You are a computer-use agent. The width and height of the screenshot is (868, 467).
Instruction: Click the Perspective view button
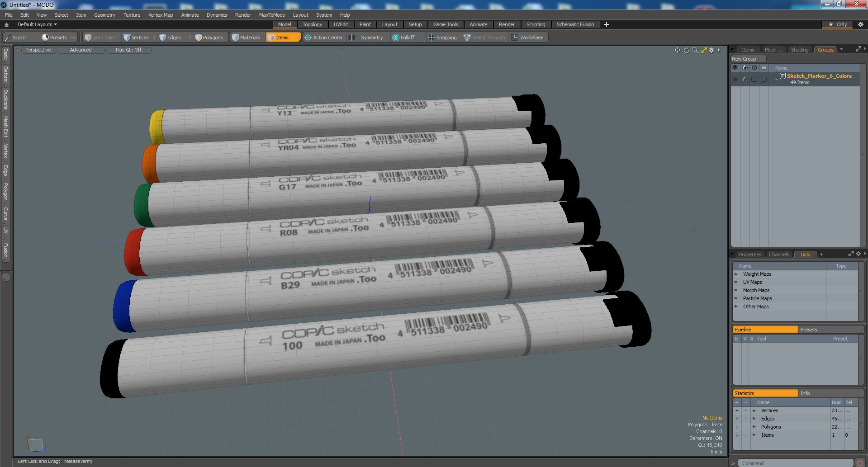[38, 50]
